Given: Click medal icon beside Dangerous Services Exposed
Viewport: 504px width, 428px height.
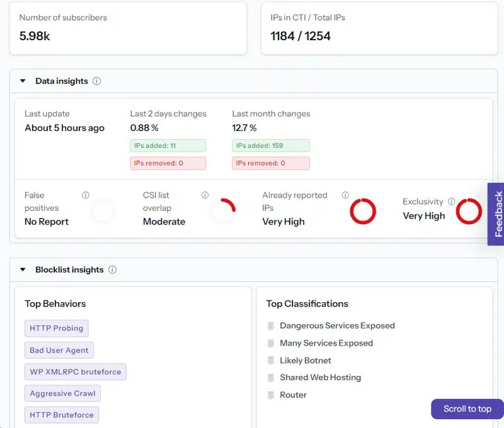Looking at the screenshot, I should point(271,326).
